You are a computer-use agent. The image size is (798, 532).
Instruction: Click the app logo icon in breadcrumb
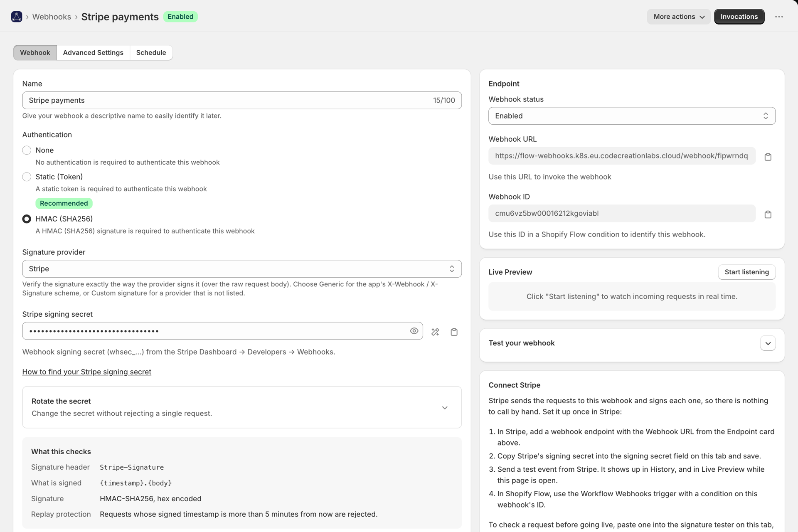coord(17,17)
